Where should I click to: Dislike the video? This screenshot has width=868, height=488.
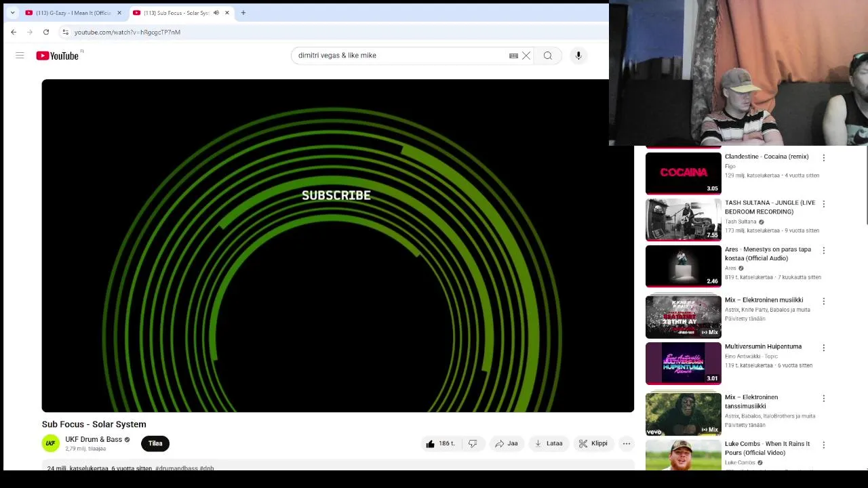[x=473, y=443]
